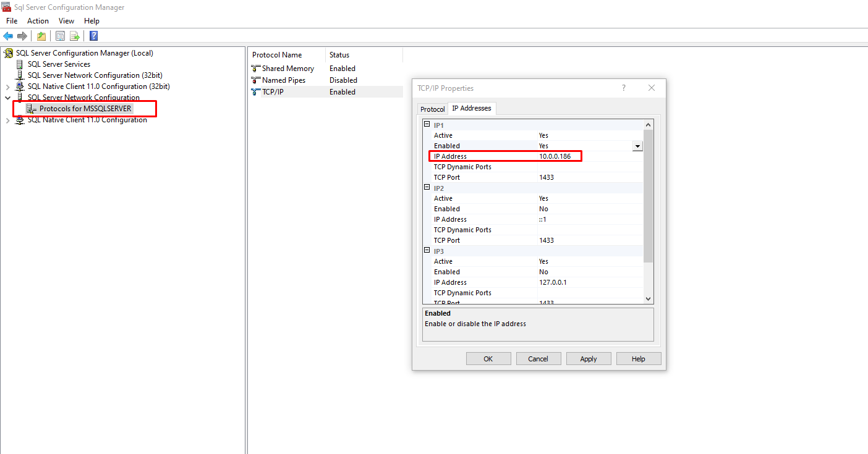Select the TCP/IP protocol icon
The image size is (868, 454).
[x=256, y=91]
